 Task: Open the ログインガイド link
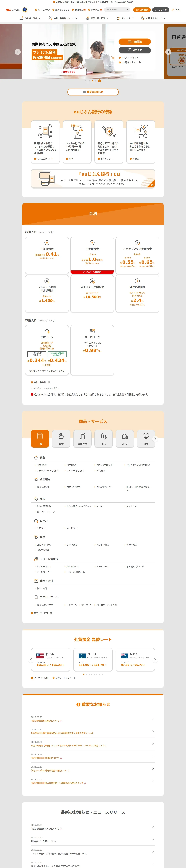(x=129, y=58)
